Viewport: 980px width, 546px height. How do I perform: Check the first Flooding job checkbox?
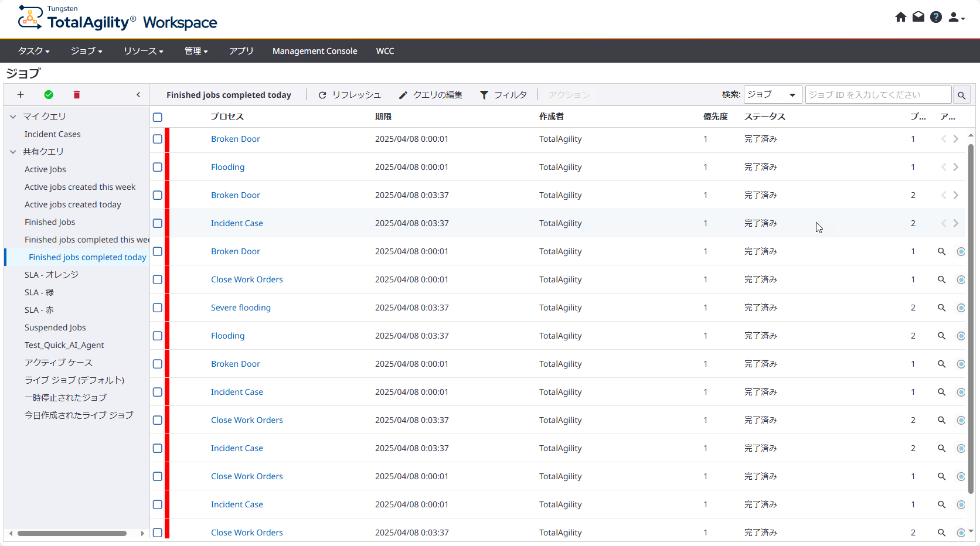click(158, 167)
